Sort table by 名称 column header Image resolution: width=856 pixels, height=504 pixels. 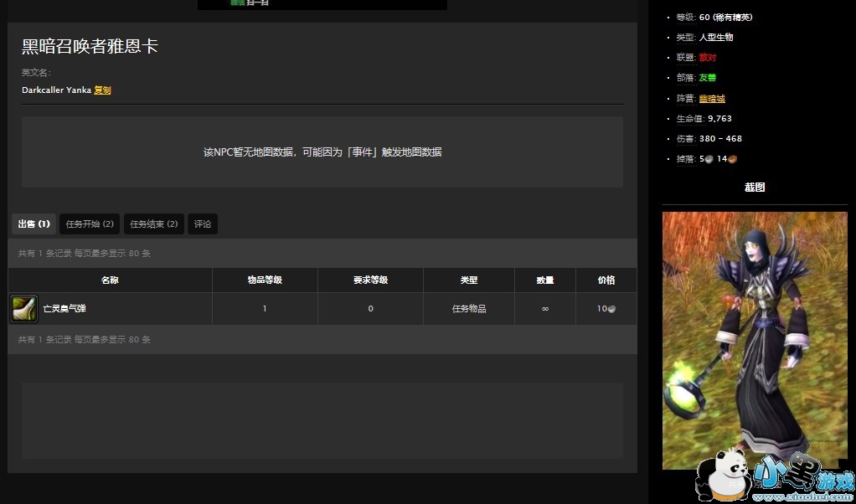[x=110, y=280]
